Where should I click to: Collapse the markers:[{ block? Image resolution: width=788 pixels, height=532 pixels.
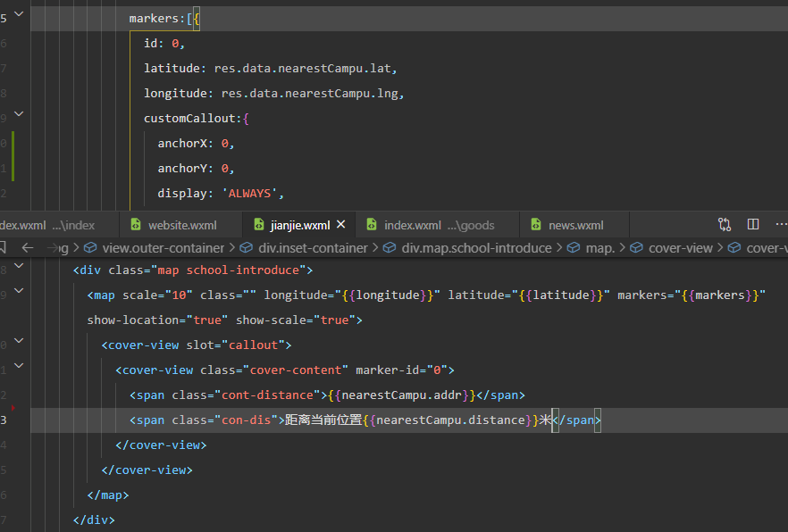pos(19,14)
